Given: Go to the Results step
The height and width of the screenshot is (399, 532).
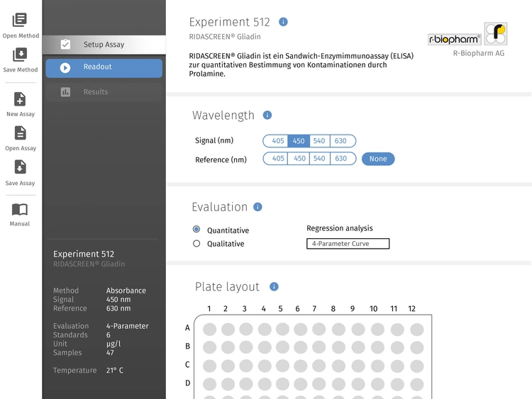Looking at the screenshot, I should [x=104, y=92].
